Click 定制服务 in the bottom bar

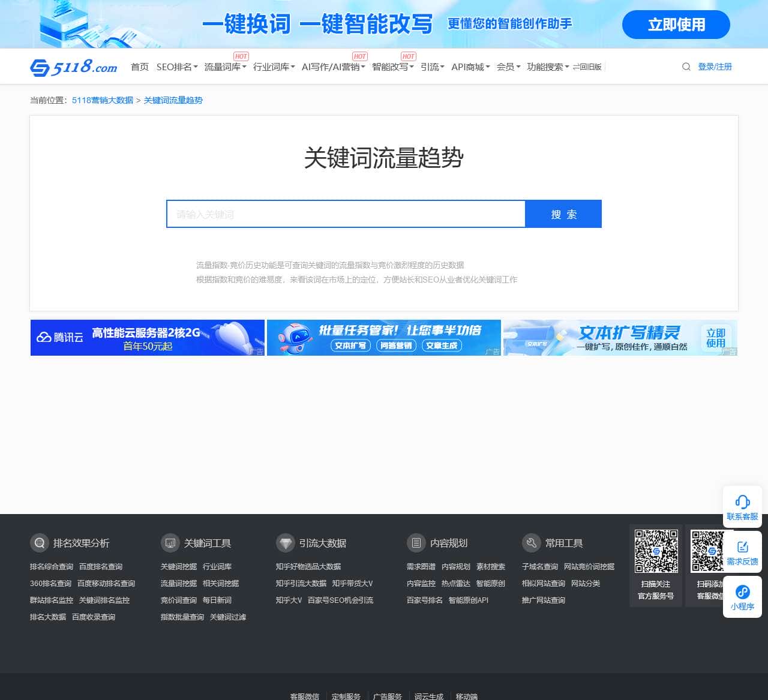point(346,696)
